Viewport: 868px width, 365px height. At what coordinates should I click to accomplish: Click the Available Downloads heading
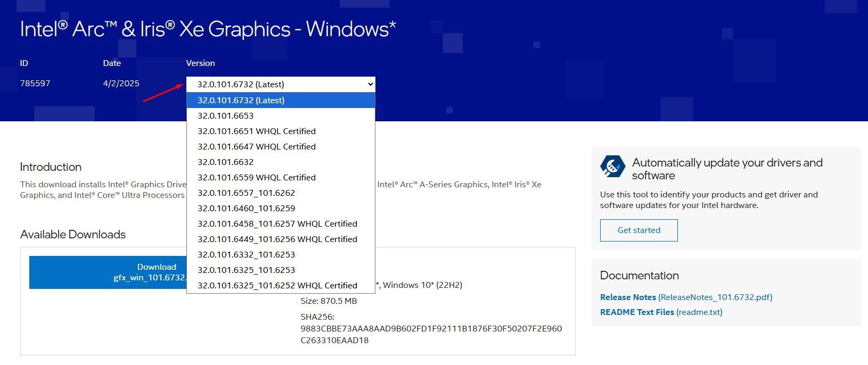(x=73, y=234)
